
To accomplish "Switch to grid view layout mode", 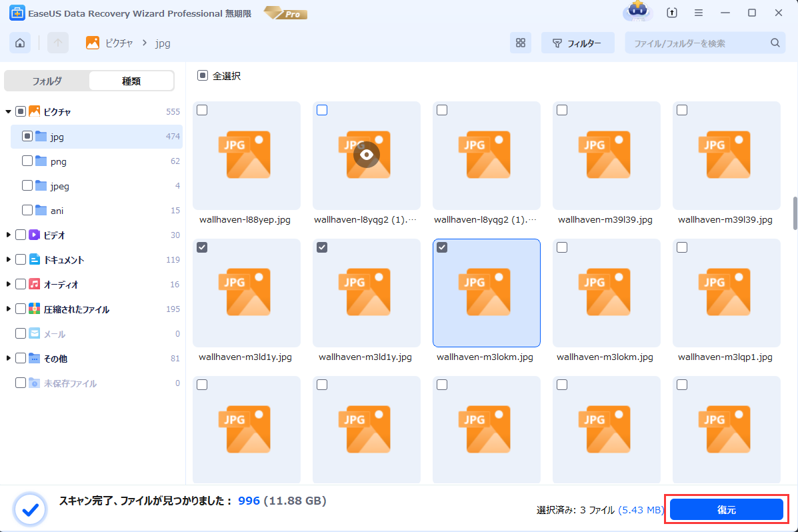I will (x=521, y=43).
